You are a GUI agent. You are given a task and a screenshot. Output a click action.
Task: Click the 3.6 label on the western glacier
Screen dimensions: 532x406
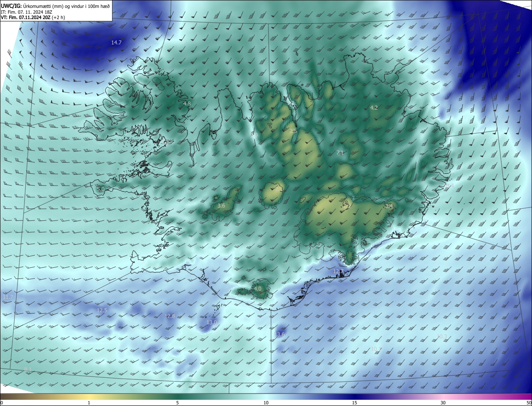(x=221, y=205)
